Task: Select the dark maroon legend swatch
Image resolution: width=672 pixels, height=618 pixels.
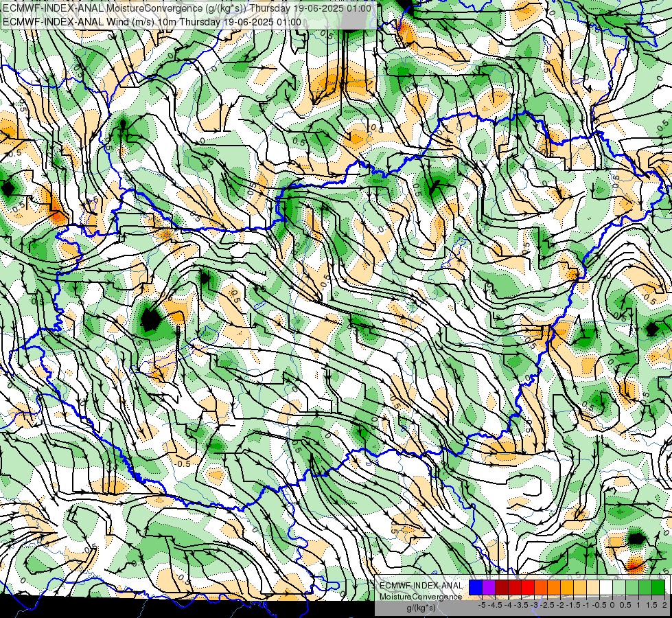Action: [502, 587]
